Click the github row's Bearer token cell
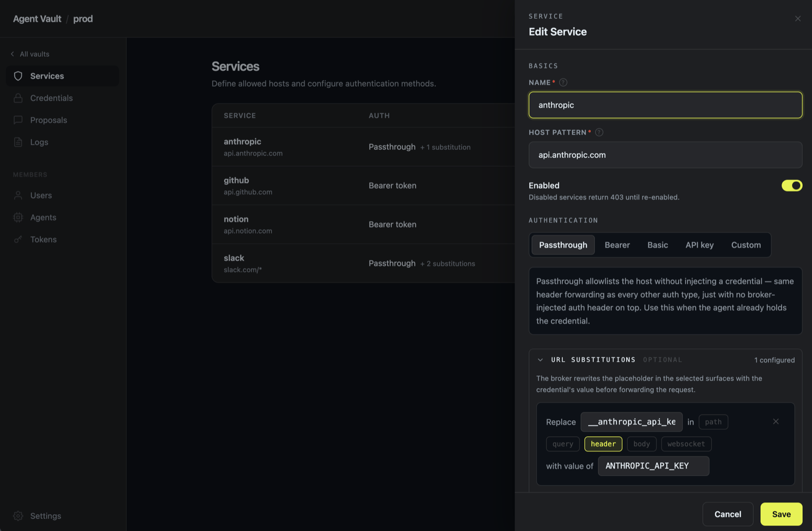 click(392, 186)
